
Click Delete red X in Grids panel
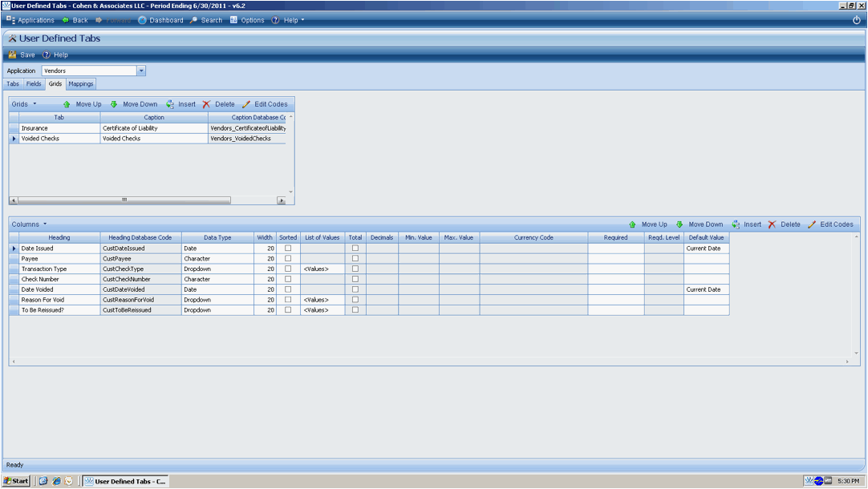click(x=207, y=104)
